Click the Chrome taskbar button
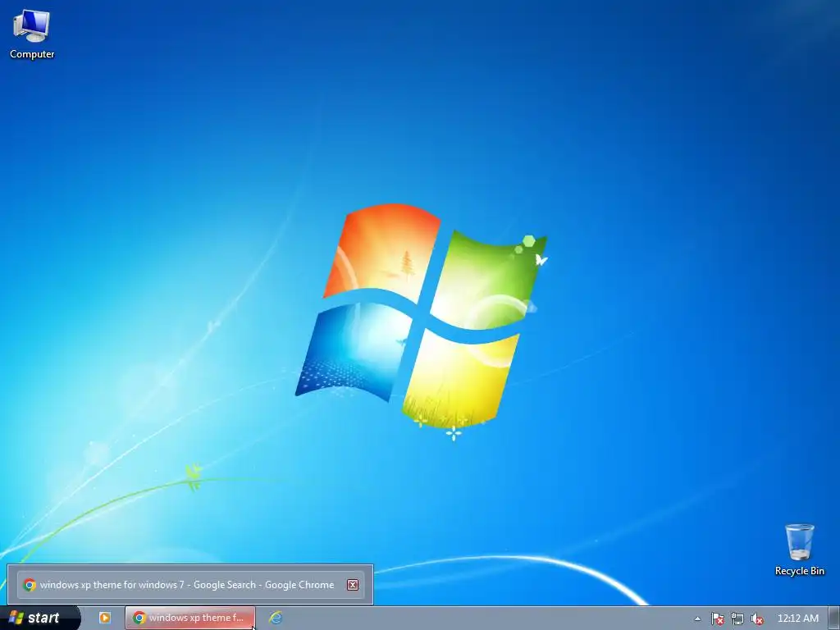840x630 pixels. (190, 618)
